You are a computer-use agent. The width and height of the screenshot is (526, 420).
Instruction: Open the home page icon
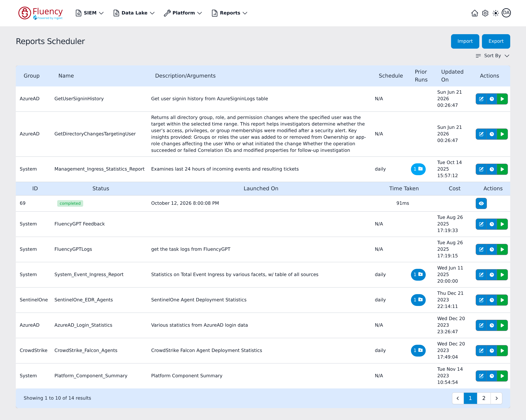pos(475,13)
